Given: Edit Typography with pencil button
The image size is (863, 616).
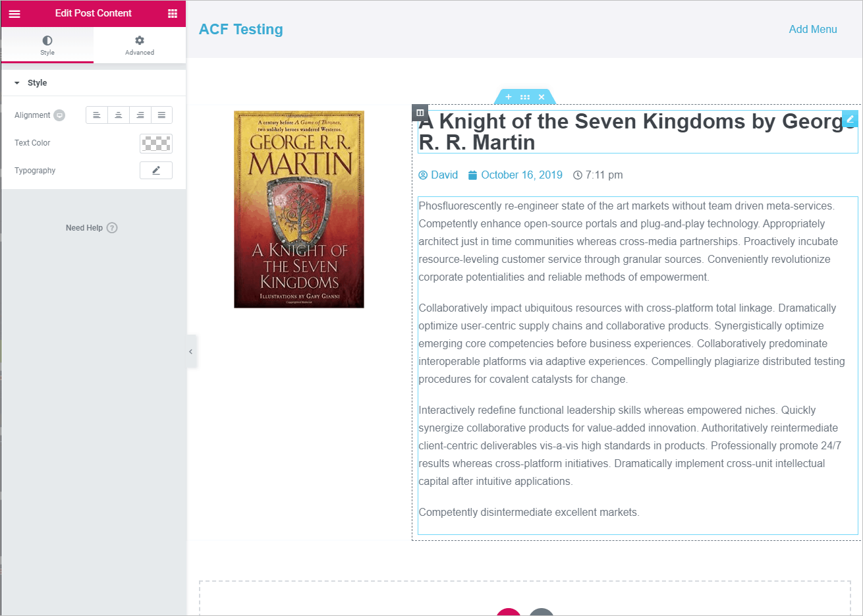Looking at the screenshot, I should [156, 171].
